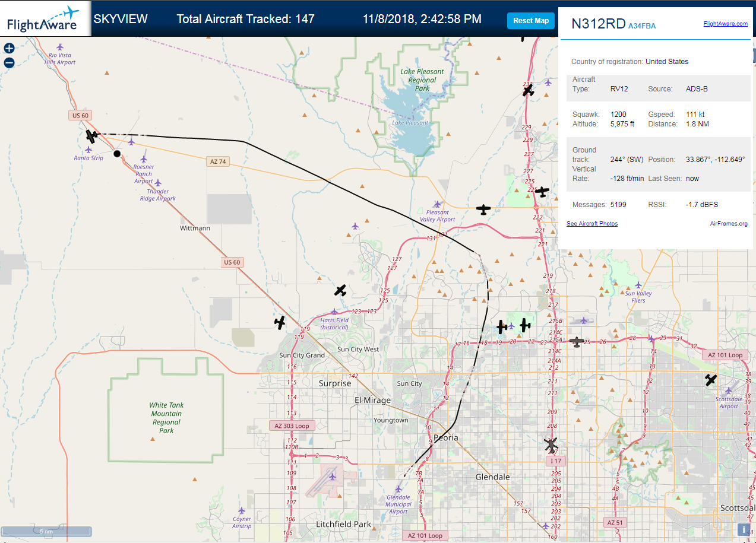Click the AZ 51 road shield
The width and height of the screenshot is (756, 543).
615,523
